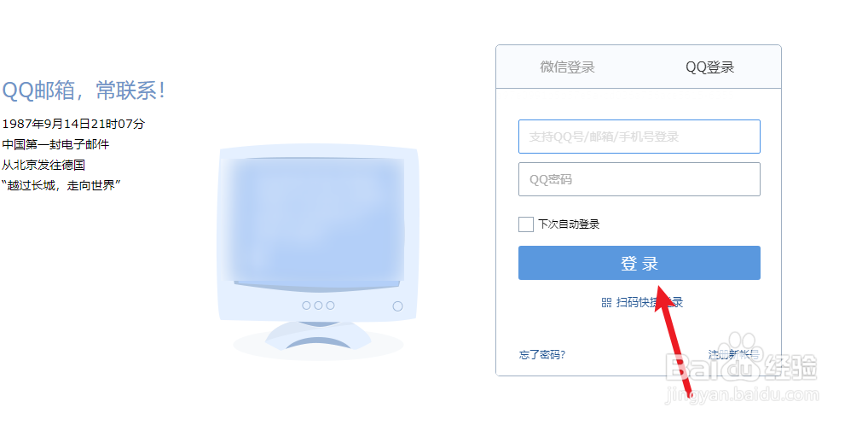
Task: Select the QQ登录 tab
Action: 709,67
